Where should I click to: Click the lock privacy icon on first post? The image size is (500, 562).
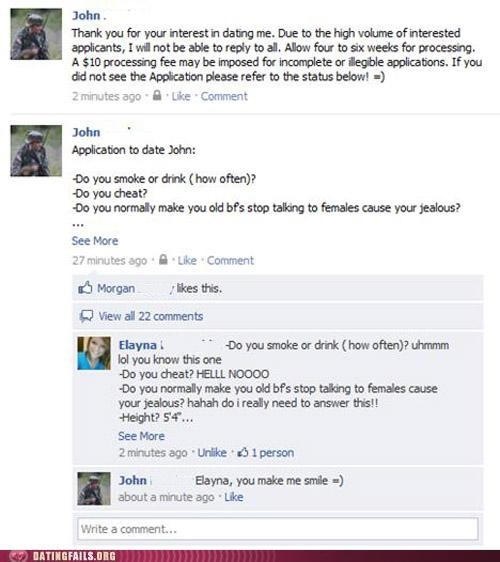(x=157, y=95)
